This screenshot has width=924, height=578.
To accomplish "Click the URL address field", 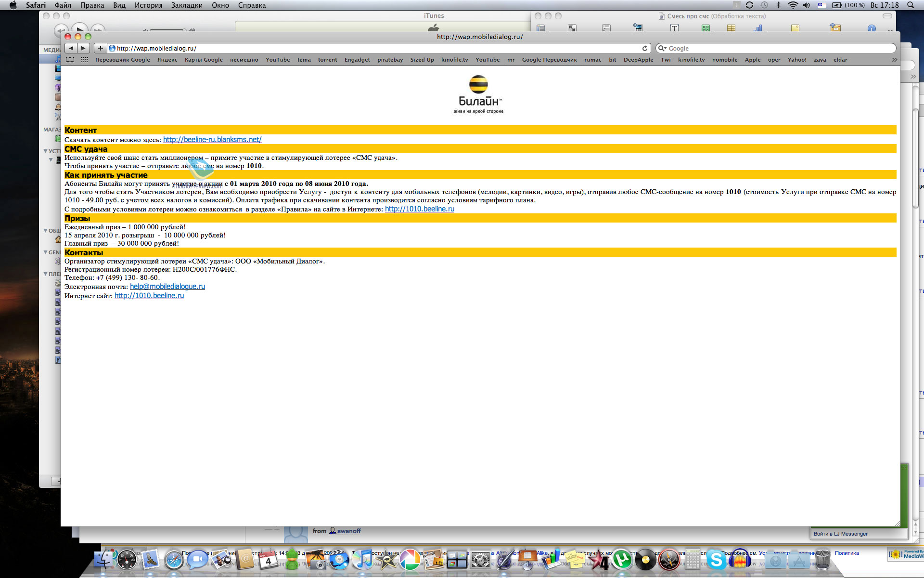I will coord(379,48).
